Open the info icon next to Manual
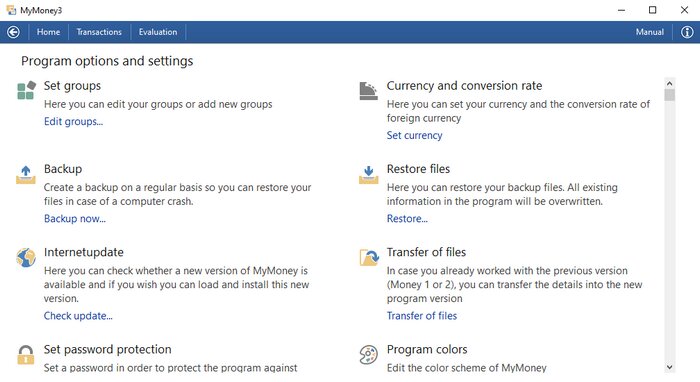Image resolution: width=700 pixels, height=382 pixels. [x=687, y=32]
